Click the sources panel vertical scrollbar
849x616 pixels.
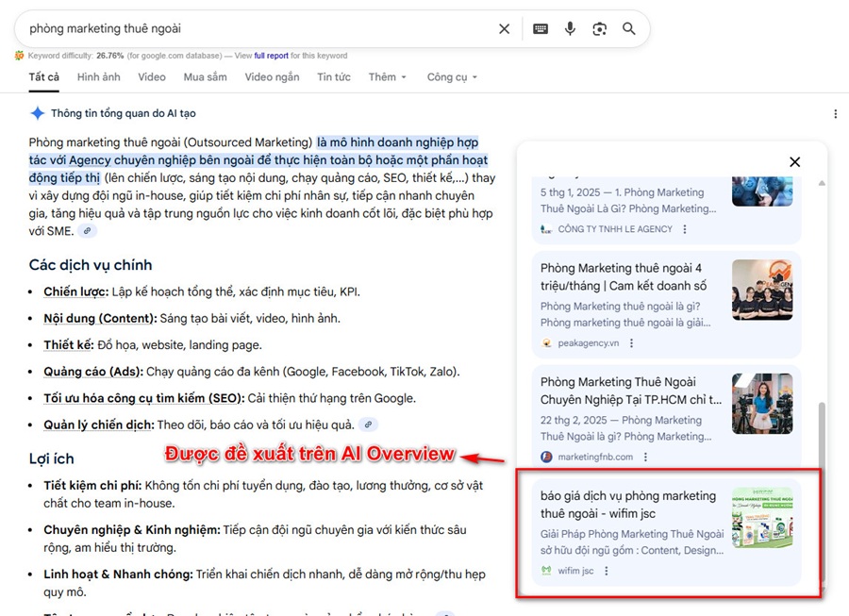pos(820,443)
